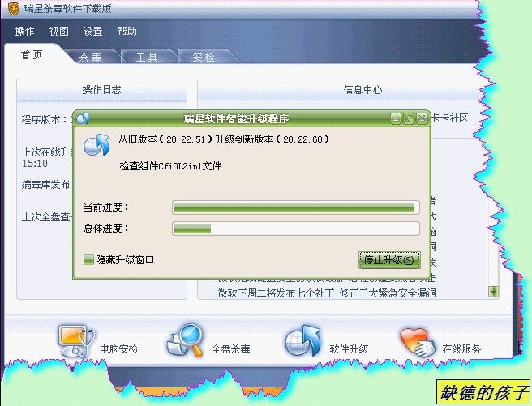Stop upgrade with 停止升级(S) button
532x406 pixels.
(x=389, y=260)
